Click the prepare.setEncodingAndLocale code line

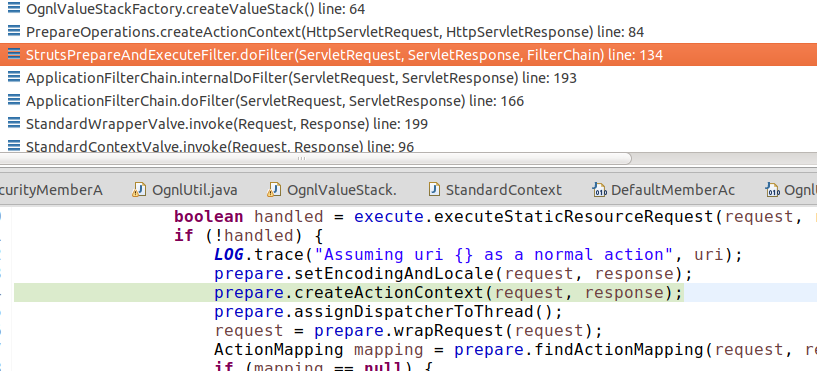point(453,274)
